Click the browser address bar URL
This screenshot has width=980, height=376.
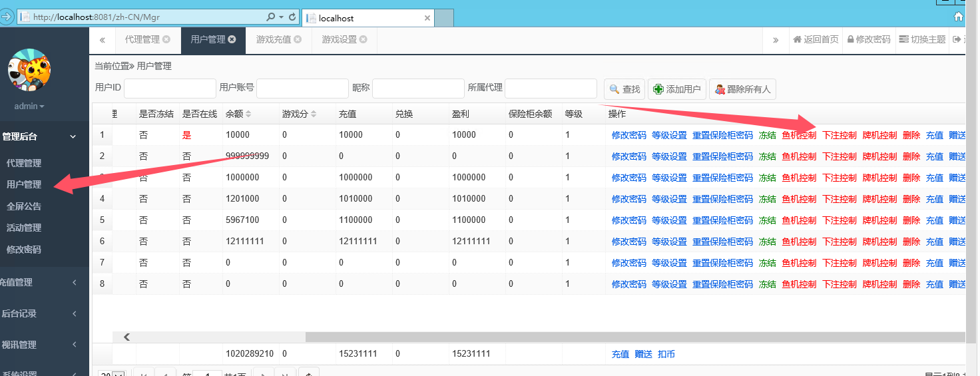coord(97,17)
